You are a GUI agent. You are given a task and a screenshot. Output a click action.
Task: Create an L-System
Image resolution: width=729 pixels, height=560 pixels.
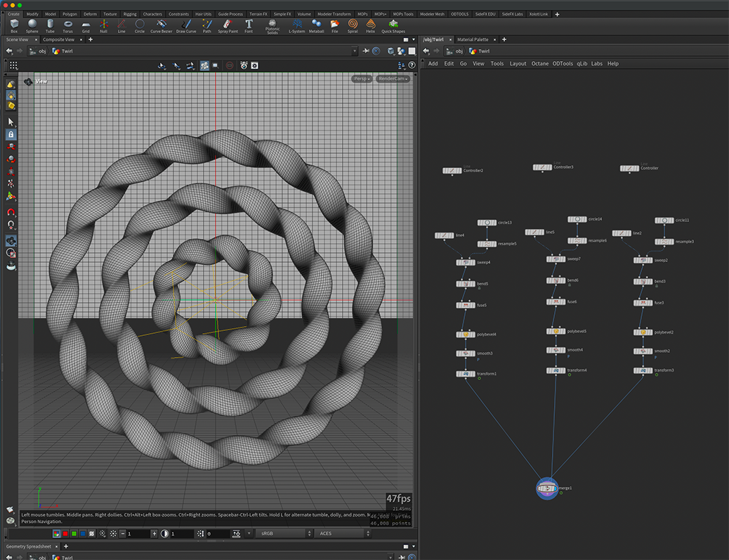tap(296, 25)
